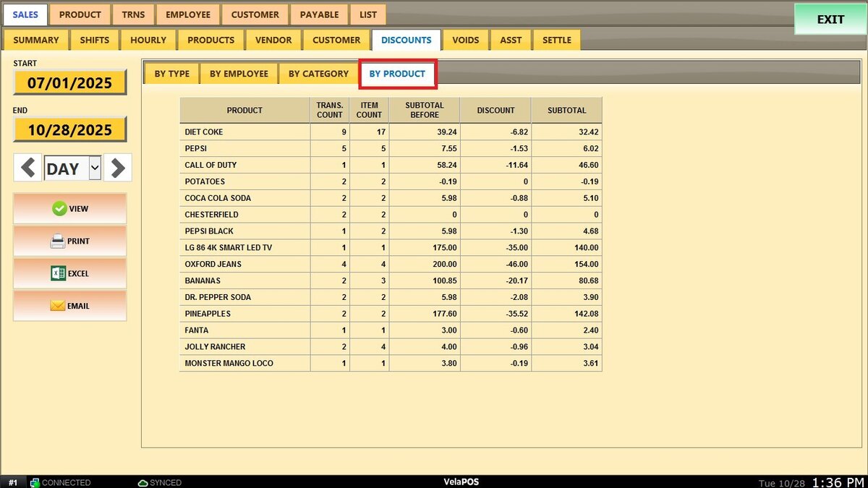
Task: Switch to the CUSTOMER main tab
Action: click(255, 14)
